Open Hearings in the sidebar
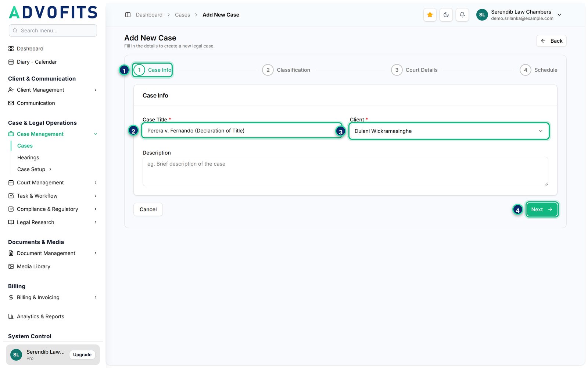 coord(28,158)
